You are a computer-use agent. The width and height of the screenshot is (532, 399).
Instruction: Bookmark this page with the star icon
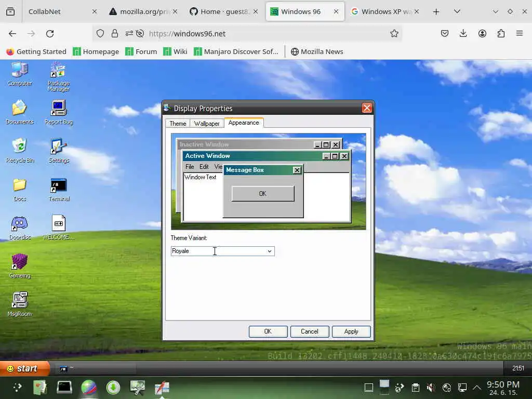(394, 34)
